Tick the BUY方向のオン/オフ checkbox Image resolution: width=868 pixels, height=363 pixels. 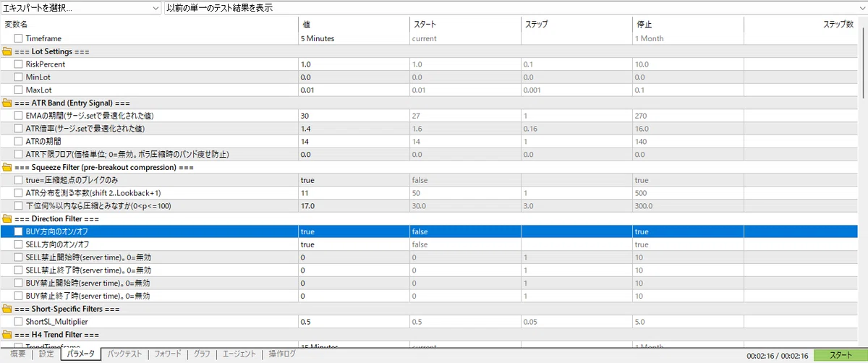click(19, 231)
